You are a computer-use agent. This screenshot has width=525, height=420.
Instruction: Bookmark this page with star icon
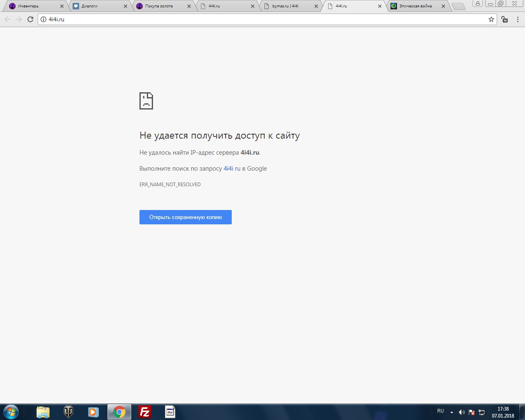tap(491, 19)
